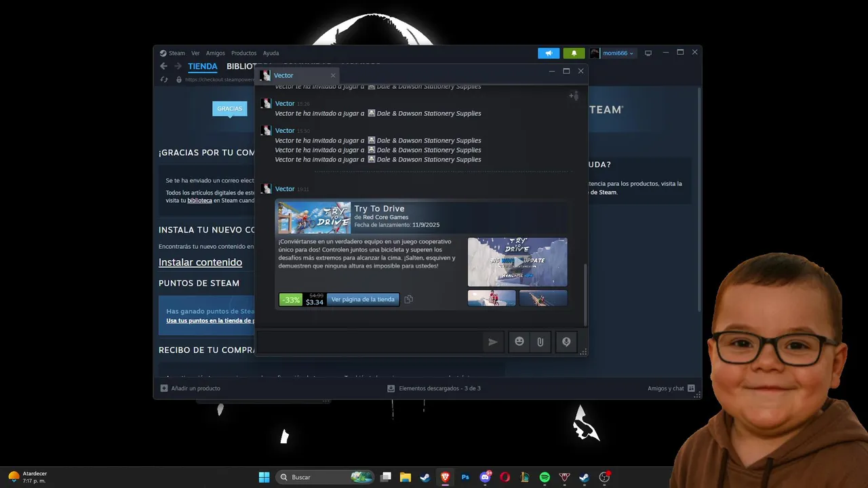Click the Atardecer weather widget
The height and width of the screenshot is (488, 868).
coord(27,477)
